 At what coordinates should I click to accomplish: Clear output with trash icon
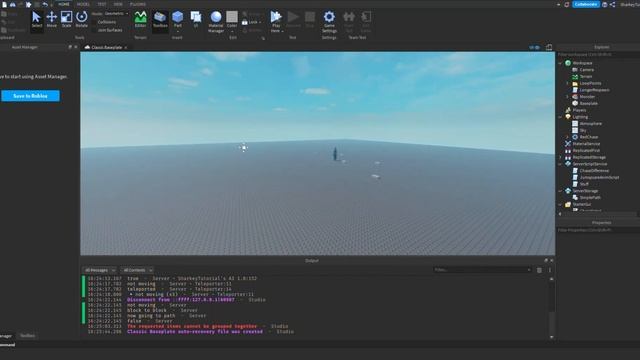539,270
